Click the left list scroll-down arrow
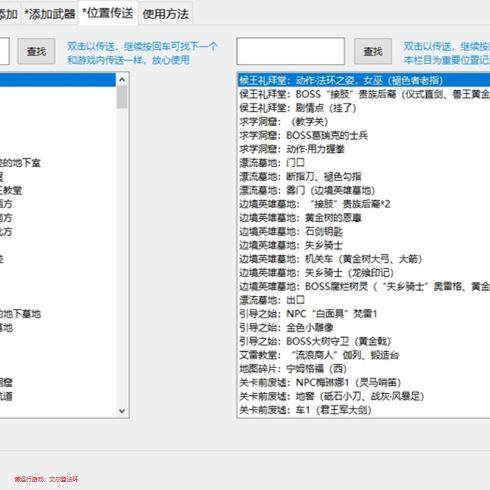The image size is (490, 490). click(122, 411)
